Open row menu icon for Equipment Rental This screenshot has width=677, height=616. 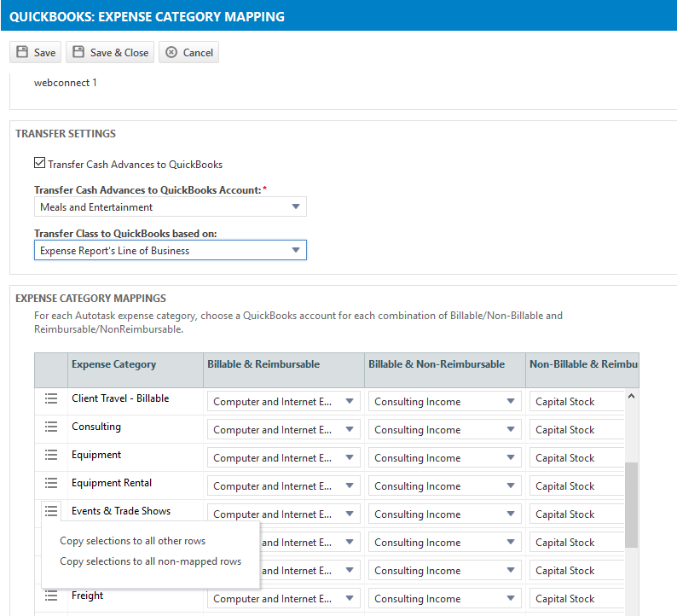pyautogui.click(x=51, y=483)
